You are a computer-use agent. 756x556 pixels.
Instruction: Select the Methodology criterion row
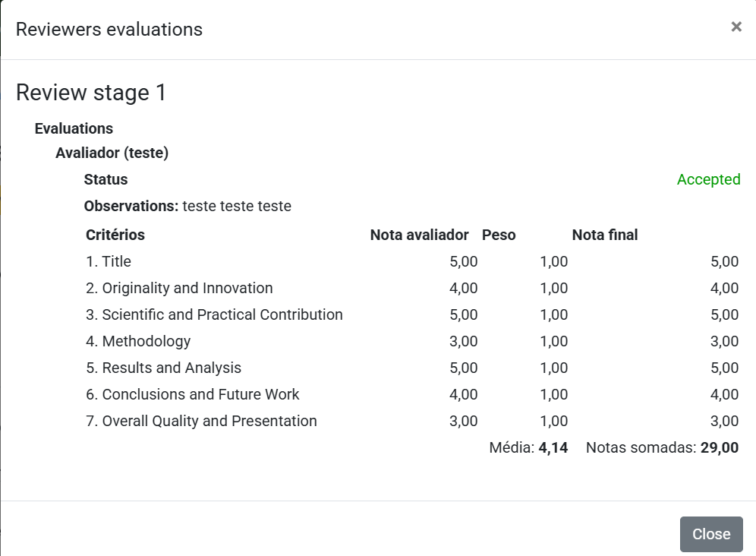[x=138, y=341]
